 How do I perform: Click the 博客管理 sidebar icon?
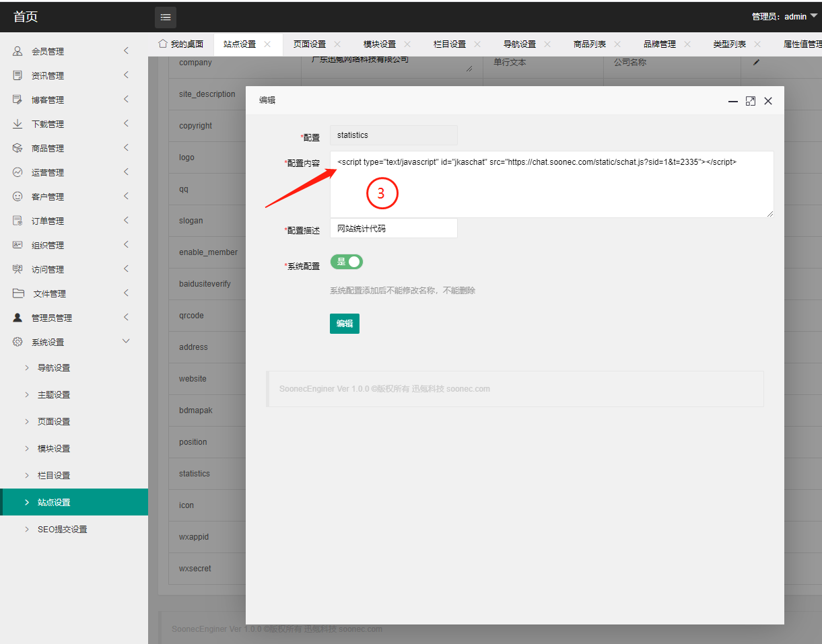click(18, 100)
